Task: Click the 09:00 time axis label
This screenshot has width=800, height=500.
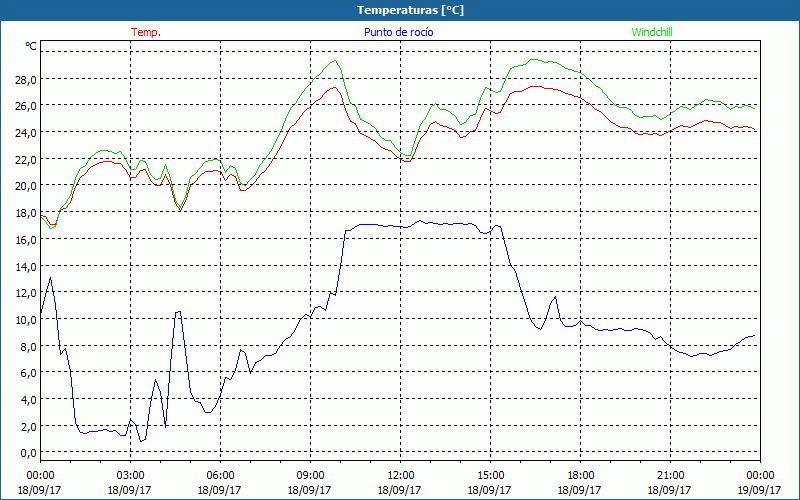Action: (x=310, y=476)
